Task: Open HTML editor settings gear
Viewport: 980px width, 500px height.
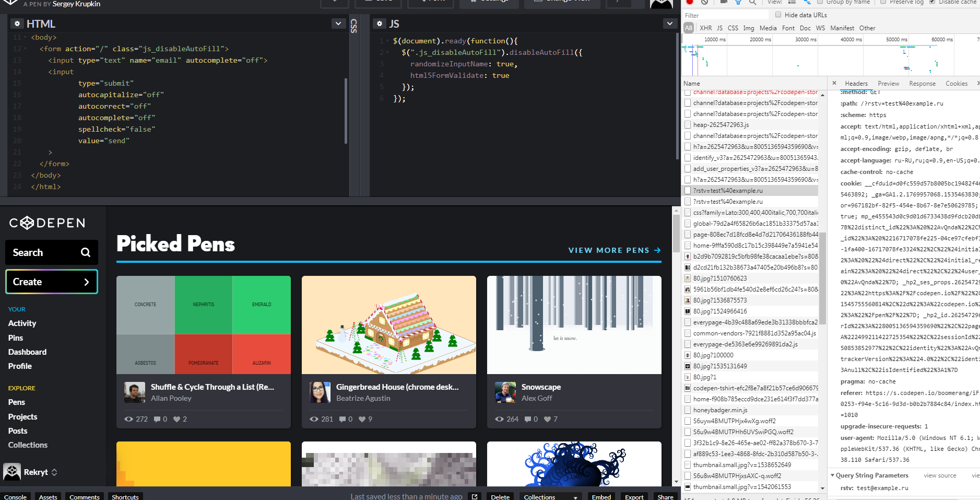Action: click(x=17, y=24)
